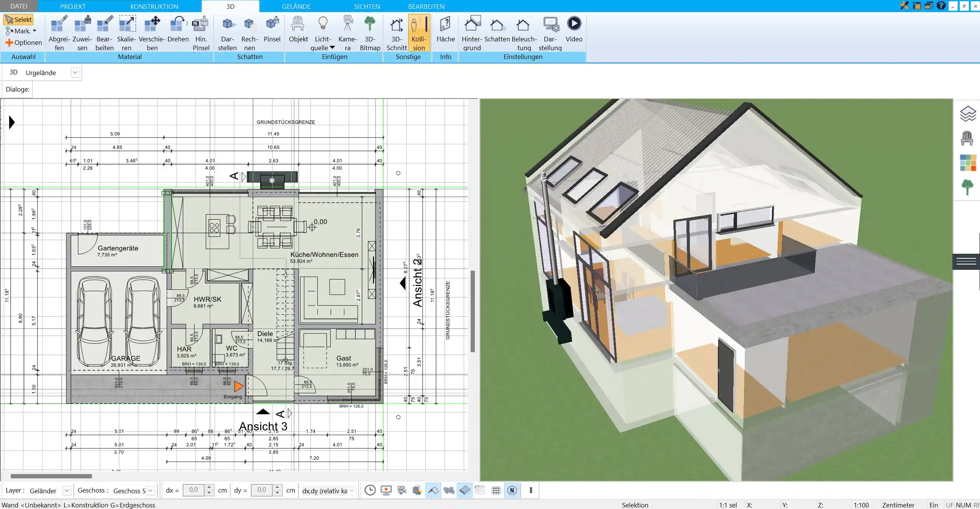This screenshot has height=509, width=980.
Task: Open the Optionen selection settings
Action: tap(23, 43)
